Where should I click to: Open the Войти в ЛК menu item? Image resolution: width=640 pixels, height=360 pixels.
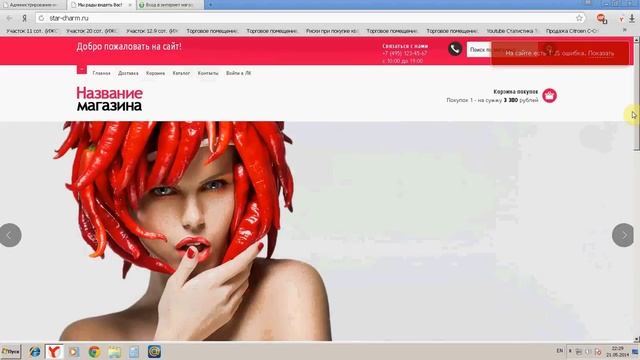(x=239, y=73)
